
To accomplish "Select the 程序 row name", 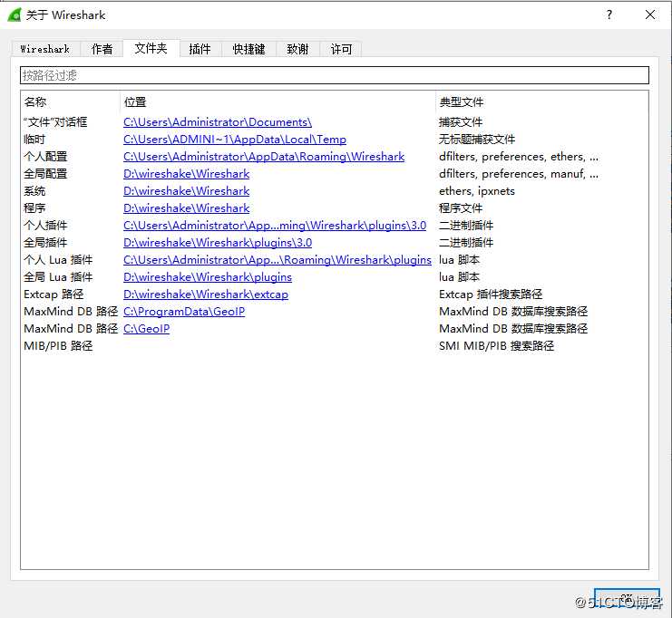I will click(34, 208).
